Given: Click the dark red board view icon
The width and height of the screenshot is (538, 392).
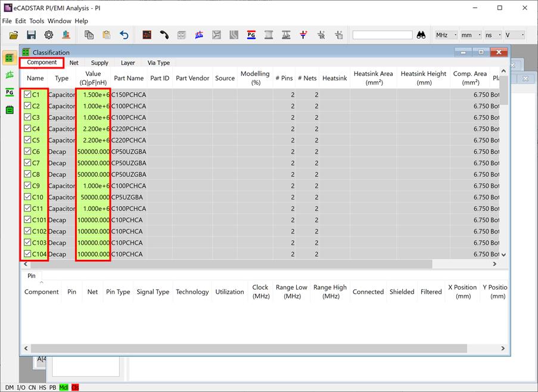Looking at the screenshot, I should (147, 35).
